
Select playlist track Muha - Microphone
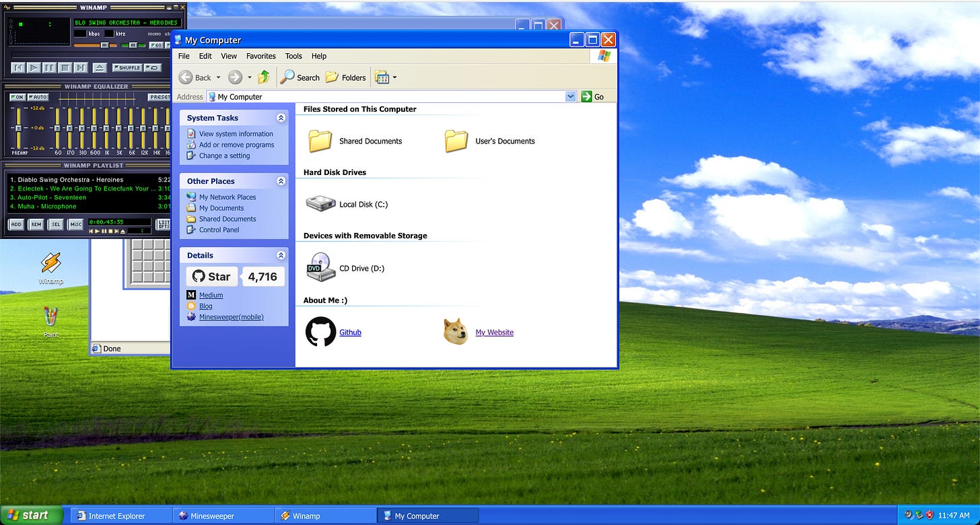coord(89,206)
